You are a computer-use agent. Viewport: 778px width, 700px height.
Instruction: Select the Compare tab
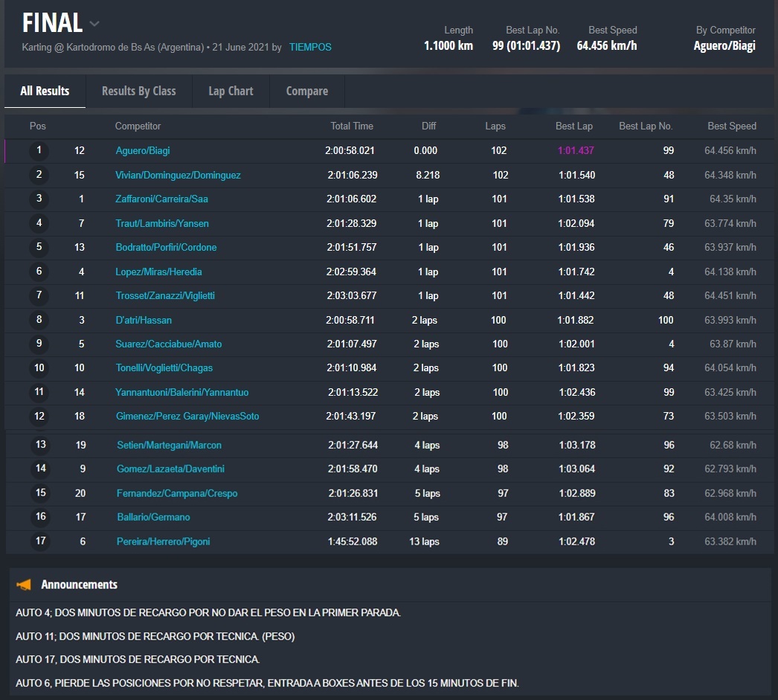coord(306,91)
